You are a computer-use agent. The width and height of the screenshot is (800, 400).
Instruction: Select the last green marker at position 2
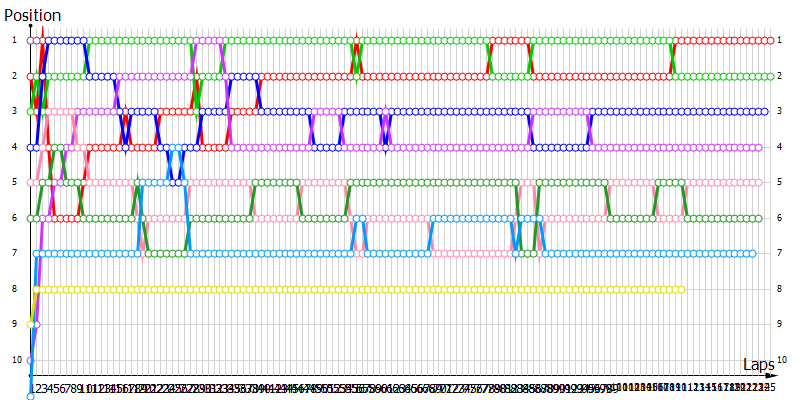[773, 76]
